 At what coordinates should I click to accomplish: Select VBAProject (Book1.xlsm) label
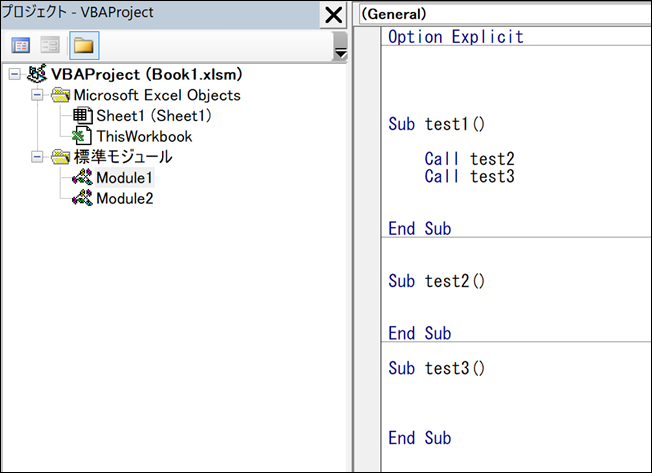point(146,74)
